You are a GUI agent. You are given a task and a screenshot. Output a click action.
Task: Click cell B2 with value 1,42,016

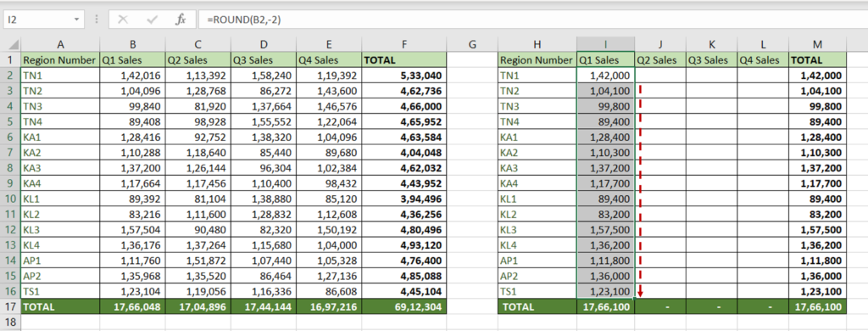point(132,76)
